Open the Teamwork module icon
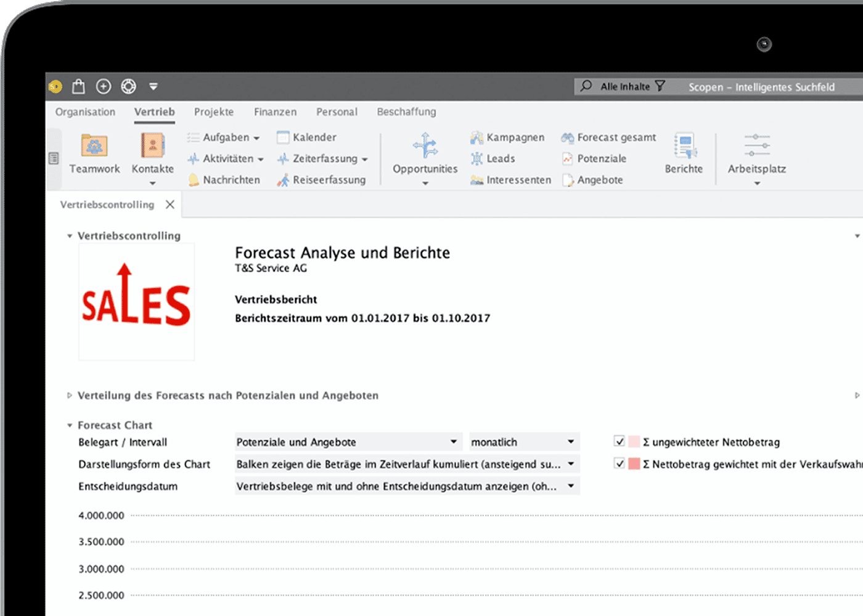Image resolution: width=863 pixels, height=616 pixels. click(94, 145)
